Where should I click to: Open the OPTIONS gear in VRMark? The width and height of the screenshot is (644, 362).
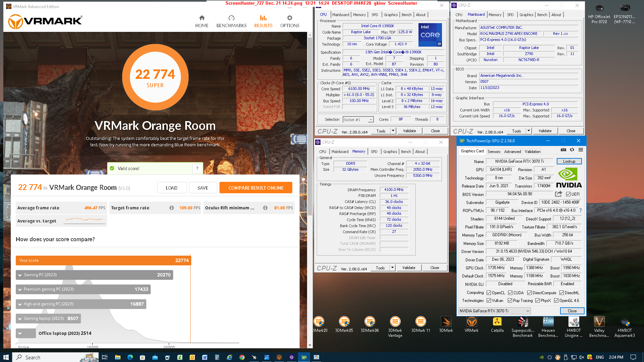click(290, 21)
